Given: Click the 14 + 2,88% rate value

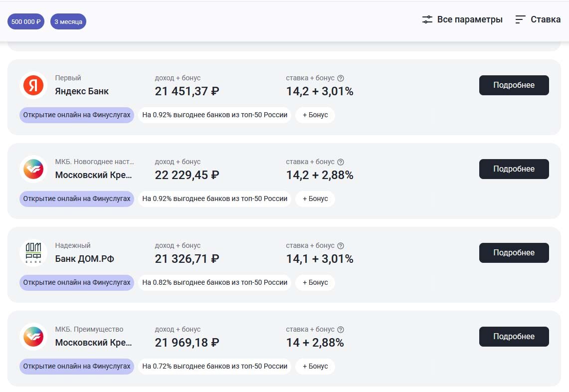Looking at the screenshot, I should pyautogui.click(x=315, y=343).
